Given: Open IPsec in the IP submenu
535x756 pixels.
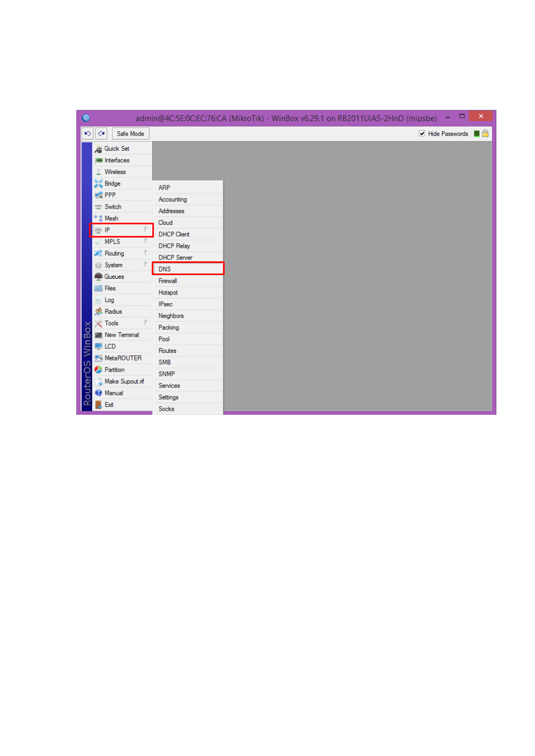Looking at the screenshot, I should point(188,304).
